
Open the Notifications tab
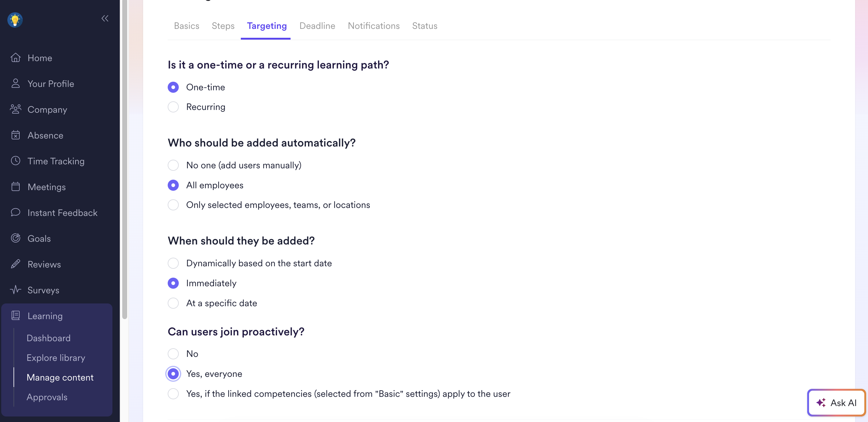(x=373, y=26)
